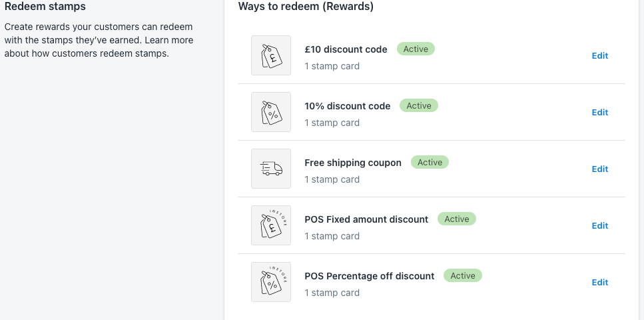The width and height of the screenshot is (644, 320).
Task: Click the 10% discount code percent tag icon
Action: point(271,112)
